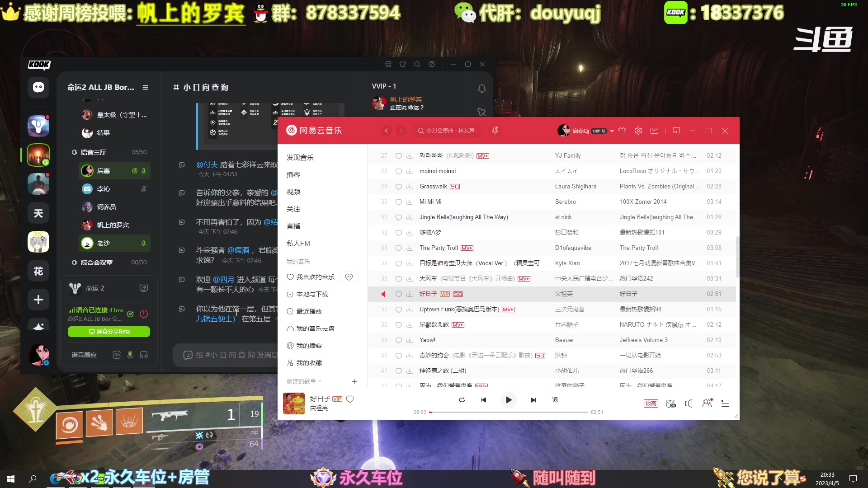Toggle the KOOK microphone mute
868x488 pixels.
pos(130,355)
